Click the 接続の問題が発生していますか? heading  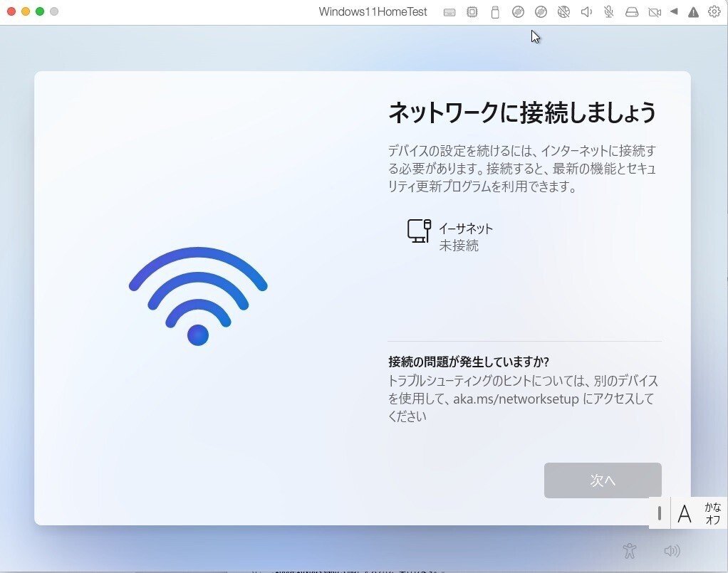469,362
